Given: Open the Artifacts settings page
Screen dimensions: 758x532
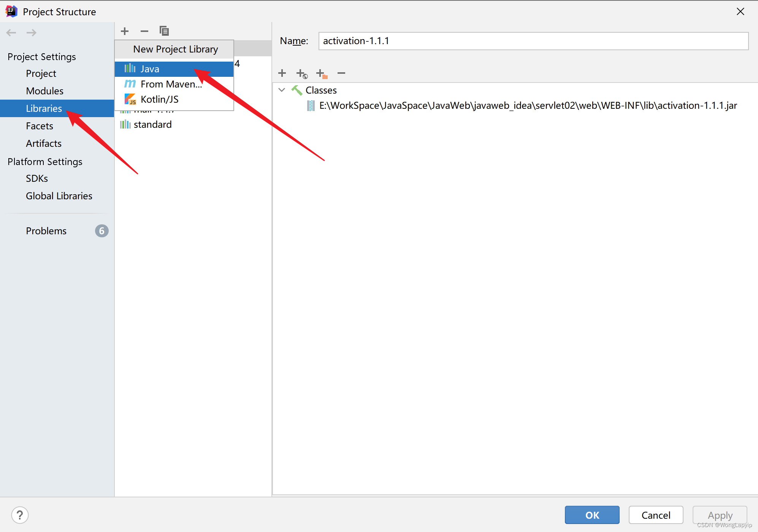Looking at the screenshot, I should tap(44, 143).
